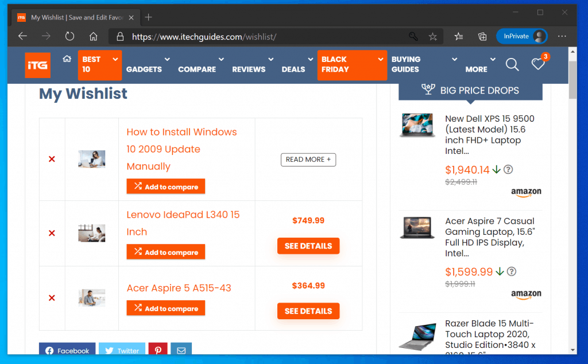Screen dimensions: 588x364
Task: Open Acer Aspire 5 A515-43 link
Action: pyautogui.click(x=179, y=288)
